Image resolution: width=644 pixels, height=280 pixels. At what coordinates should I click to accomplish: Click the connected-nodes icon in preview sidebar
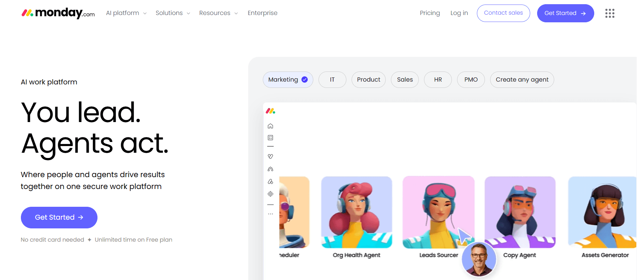[270, 169]
